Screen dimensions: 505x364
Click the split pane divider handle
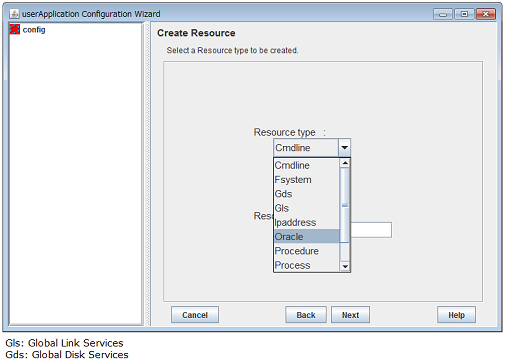(x=147, y=174)
